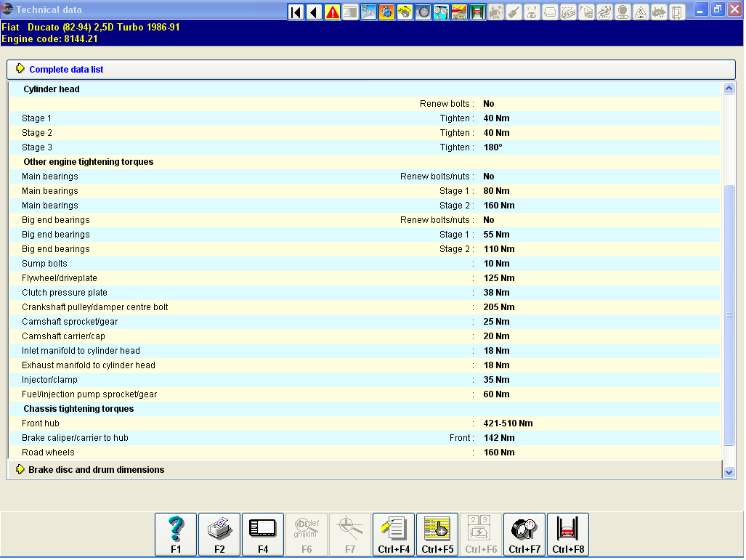Select the Injector/clamp row
746x560 pixels.
pos(365,379)
